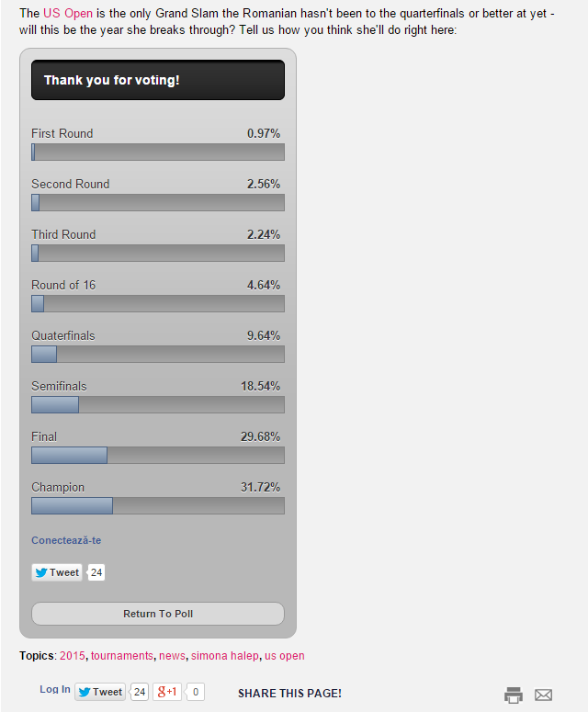588x712 pixels.
Task: Click the Champion result bar
Action: coord(158,506)
